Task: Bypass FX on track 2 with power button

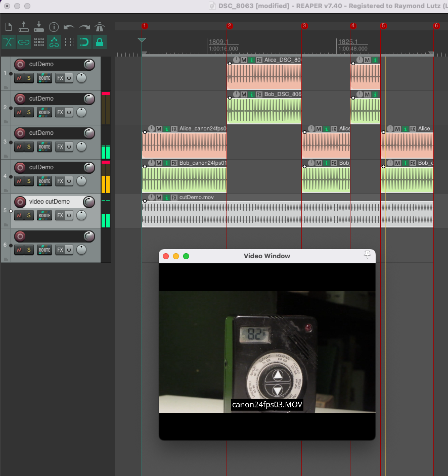Action: click(69, 112)
